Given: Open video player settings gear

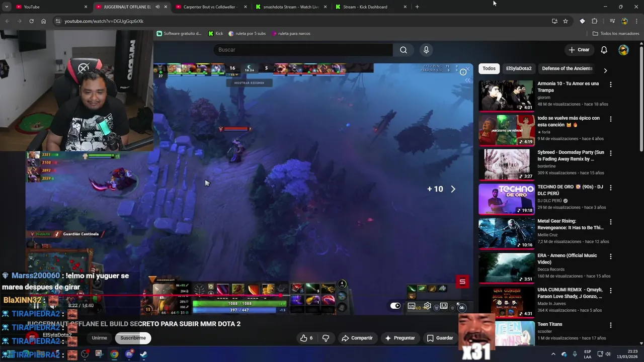Looking at the screenshot, I should click(428, 306).
